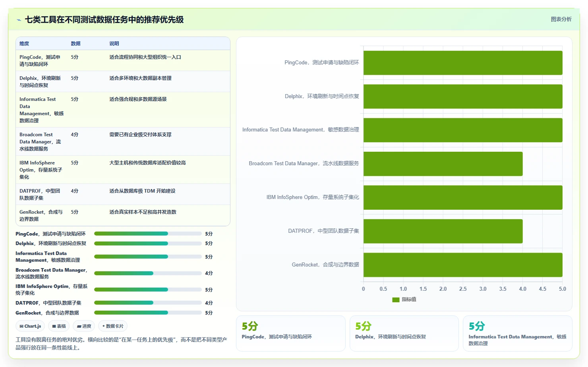Screen dimensions: 588x367
Task: Click the 数据卡片 tag
Action: (x=113, y=326)
